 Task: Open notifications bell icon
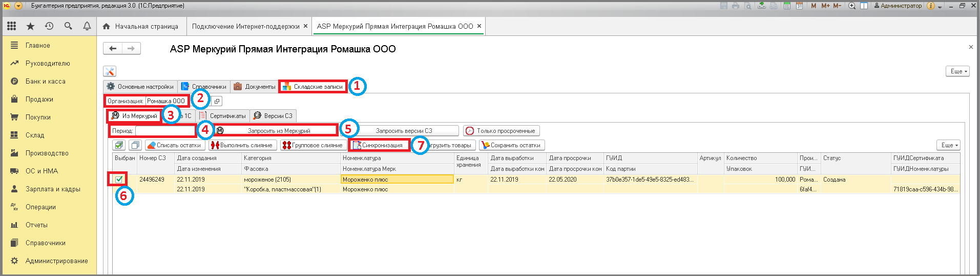pyautogui.click(x=87, y=26)
